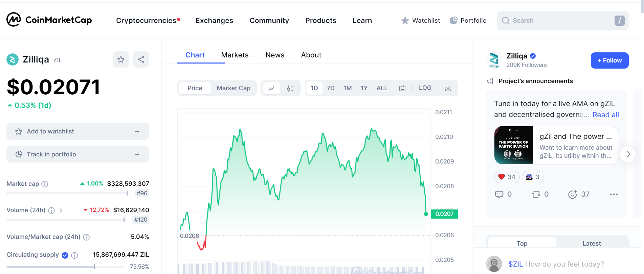Screen dimensions: 644x274
Task: Open more options ellipsis on announcement
Action: click(614, 194)
